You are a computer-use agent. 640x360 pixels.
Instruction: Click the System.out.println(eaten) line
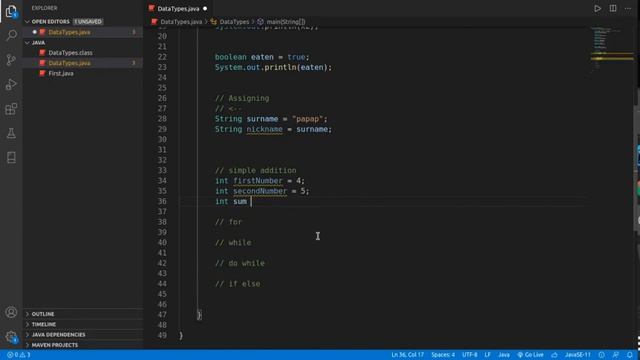273,67
